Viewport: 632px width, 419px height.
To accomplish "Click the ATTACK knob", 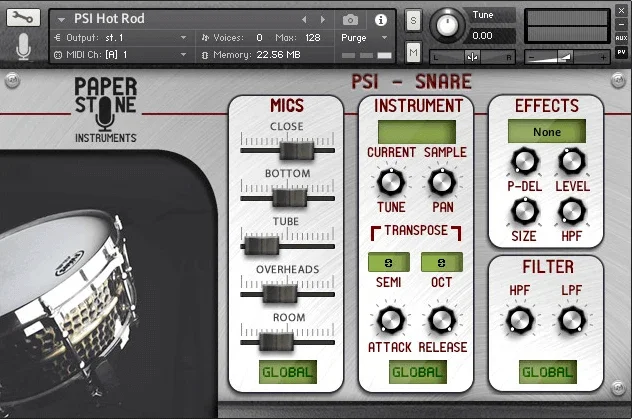I will (x=391, y=320).
